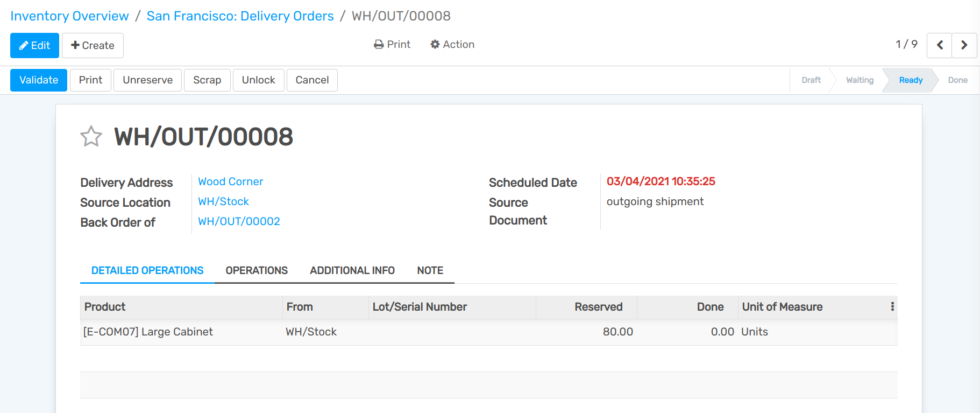Image resolution: width=980 pixels, height=413 pixels.
Task: Unlock the transfer
Action: pyautogui.click(x=258, y=80)
